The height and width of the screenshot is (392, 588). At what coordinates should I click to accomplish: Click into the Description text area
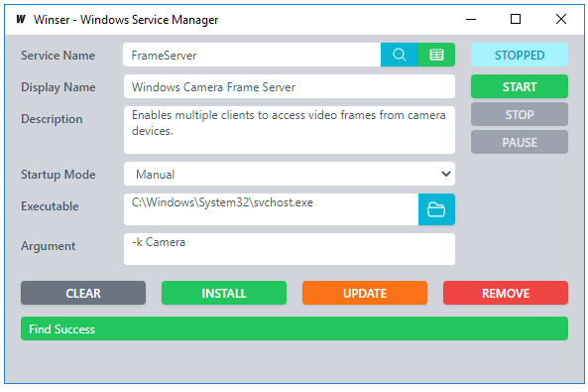(x=290, y=130)
